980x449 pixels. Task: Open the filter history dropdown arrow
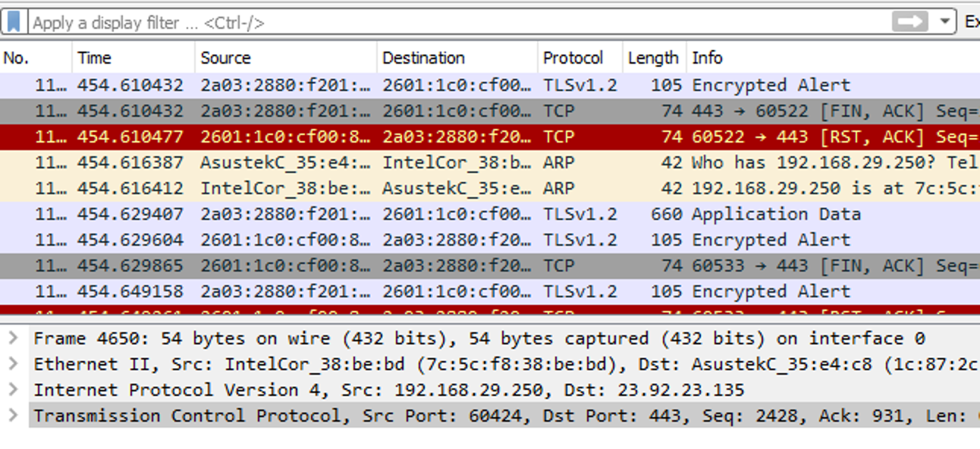945,22
